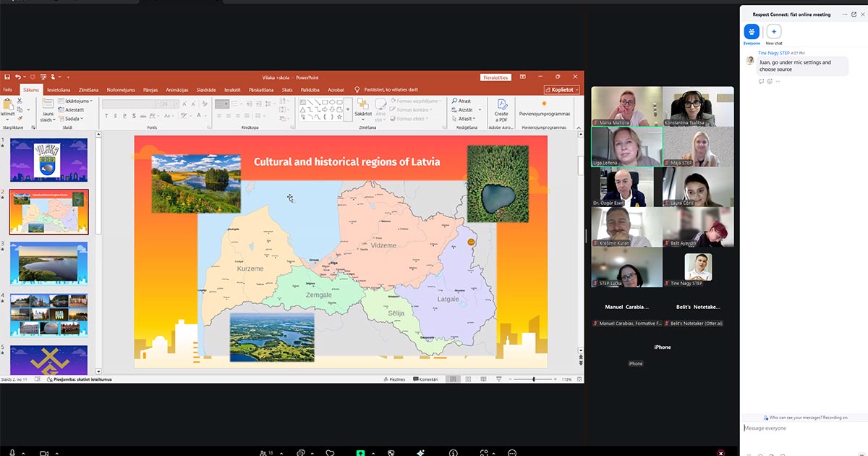Image resolution: width=868 pixels, height=456 pixels.
Task: Click the green Share Screen icon
Action: (360, 452)
